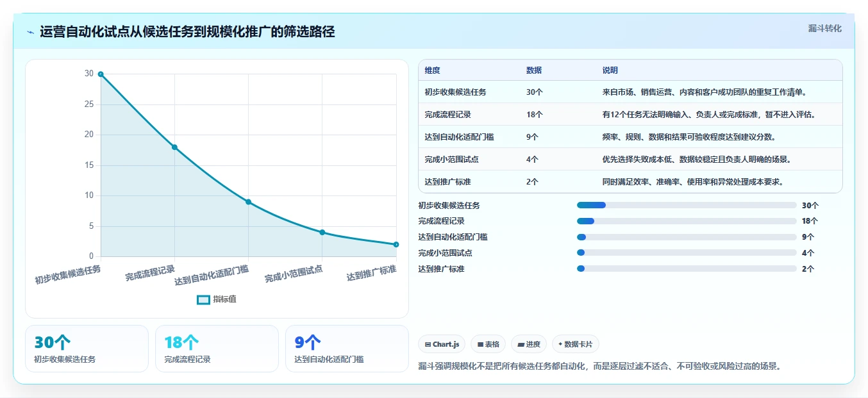Click the chart point for 达到自动化适配门槛
This screenshot has width=868, height=398.
248,202
